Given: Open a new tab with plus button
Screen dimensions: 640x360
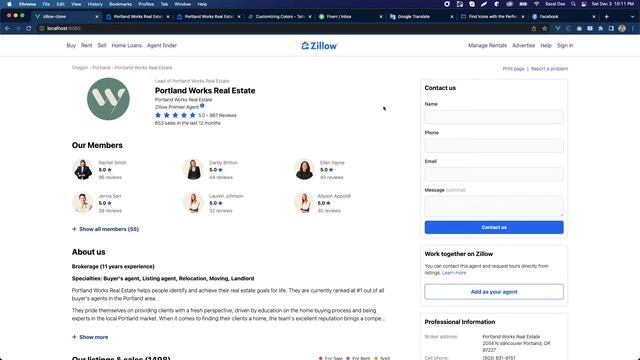Looking at the screenshot, I should click(607, 17).
